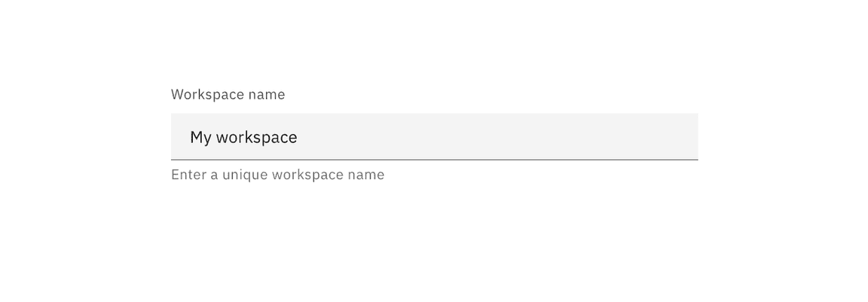
Task: Click the left padding of the text input
Action: (179, 136)
